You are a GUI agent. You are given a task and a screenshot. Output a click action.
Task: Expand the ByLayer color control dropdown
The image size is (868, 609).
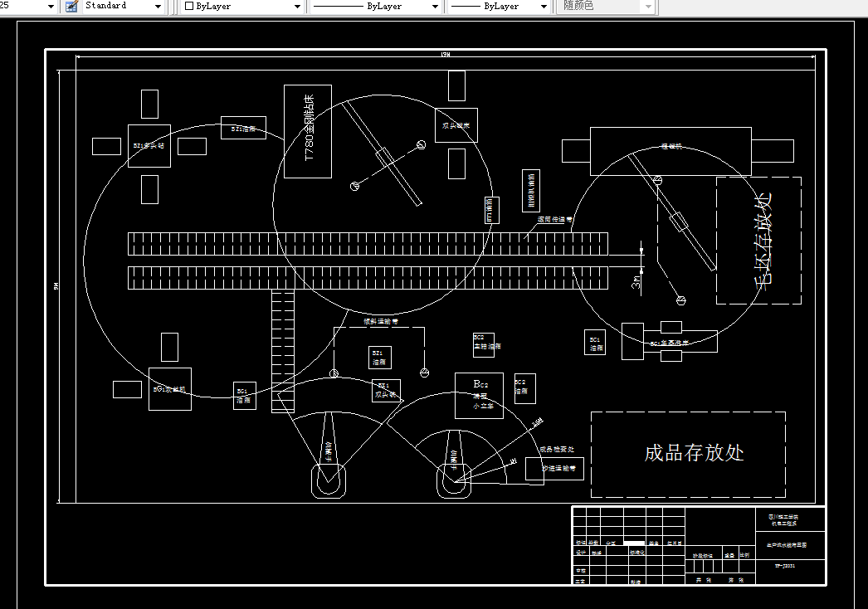297,7
